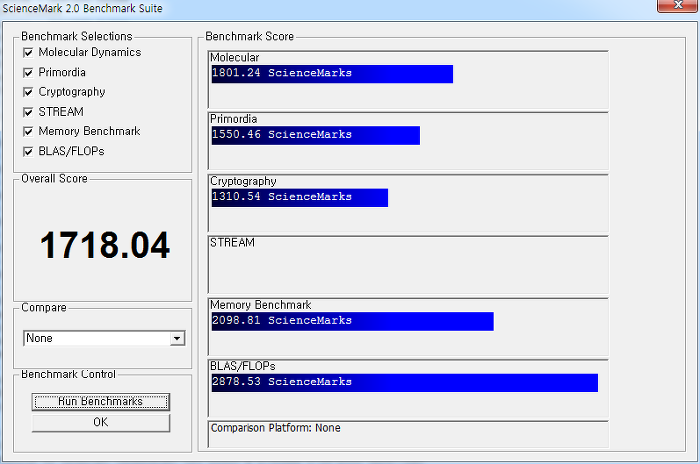The height and width of the screenshot is (464, 700).
Task: Click the 'Molecular' score panel label
Action: pos(234,58)
